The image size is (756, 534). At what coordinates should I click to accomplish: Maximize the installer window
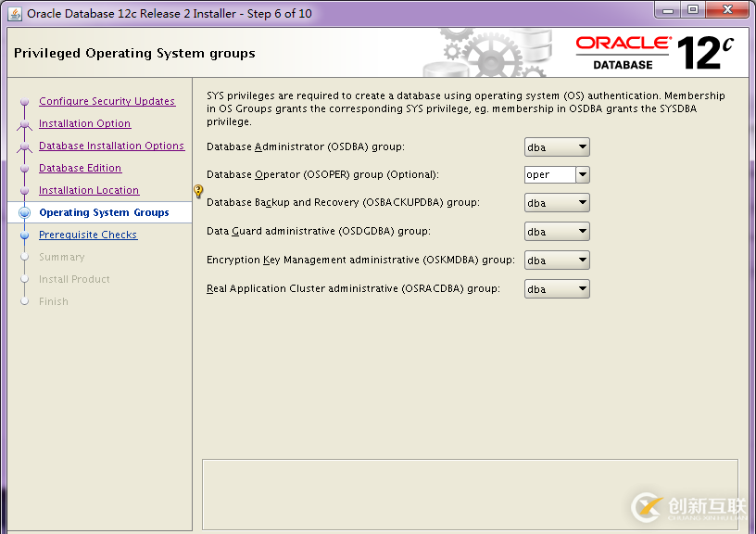coord(693,10)
